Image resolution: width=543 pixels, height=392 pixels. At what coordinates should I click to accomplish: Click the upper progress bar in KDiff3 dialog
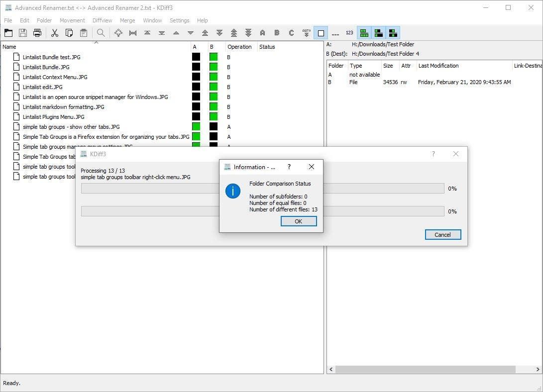(262, 189)
